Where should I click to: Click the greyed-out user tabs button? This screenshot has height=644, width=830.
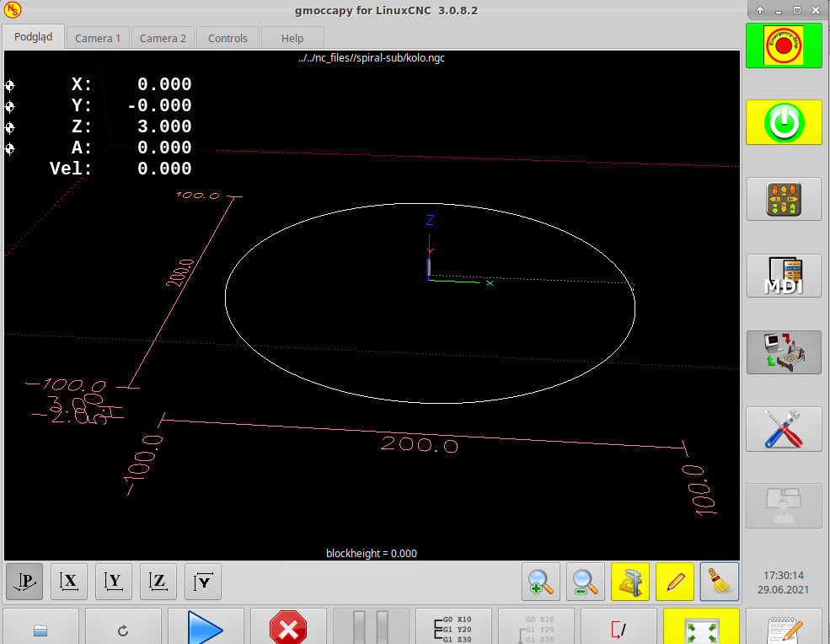pyautogui.click(x=784, y=505)
